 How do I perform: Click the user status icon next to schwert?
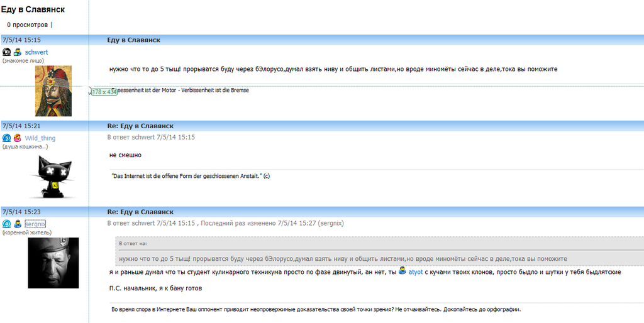(x=18, y=52)
